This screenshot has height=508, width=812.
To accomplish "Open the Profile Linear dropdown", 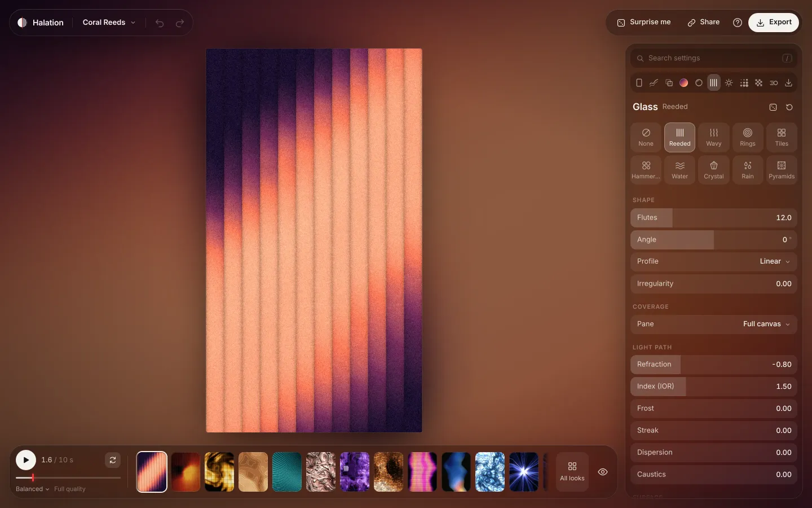I will click(x=714, y=261).
